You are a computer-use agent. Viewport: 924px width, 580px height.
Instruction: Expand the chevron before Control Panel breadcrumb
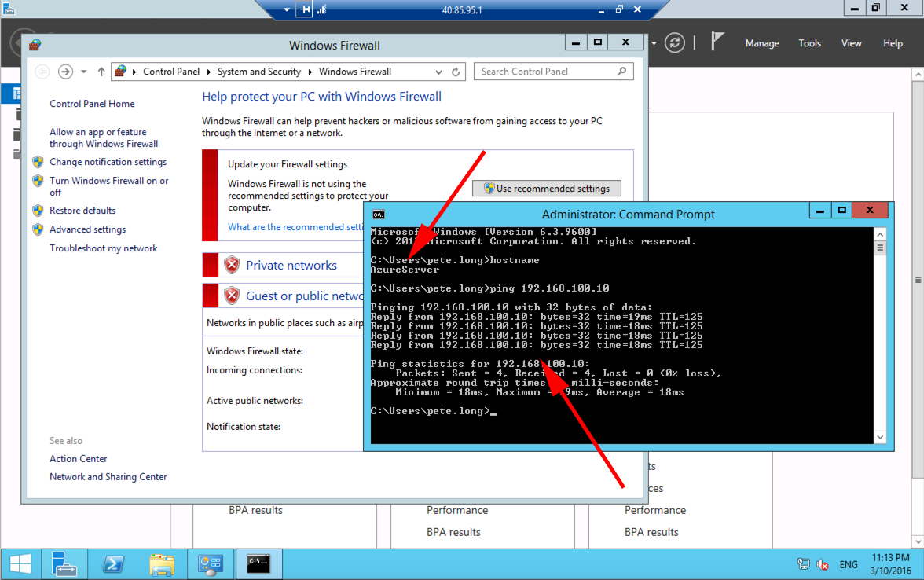point(134,72)
